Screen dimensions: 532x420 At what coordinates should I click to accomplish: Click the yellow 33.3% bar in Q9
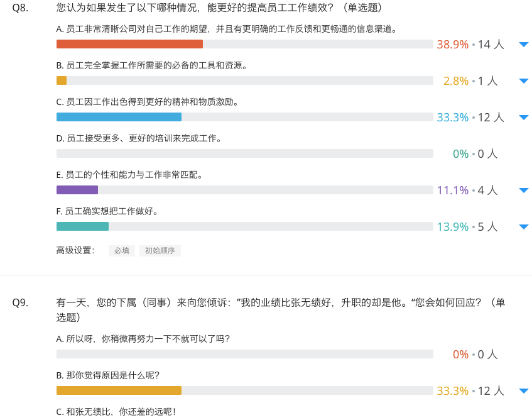(119, 391)
